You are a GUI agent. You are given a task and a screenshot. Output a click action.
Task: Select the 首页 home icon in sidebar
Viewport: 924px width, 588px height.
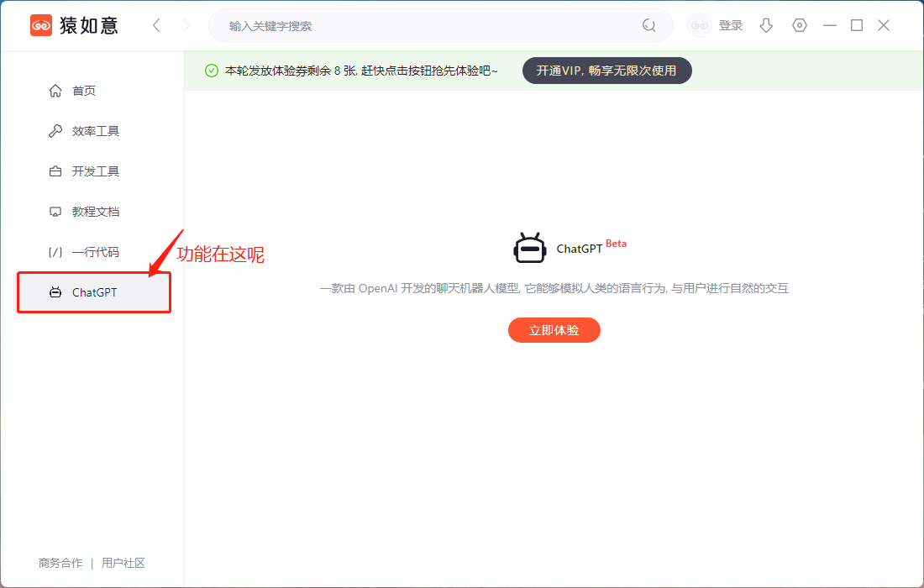click(55, 90)
